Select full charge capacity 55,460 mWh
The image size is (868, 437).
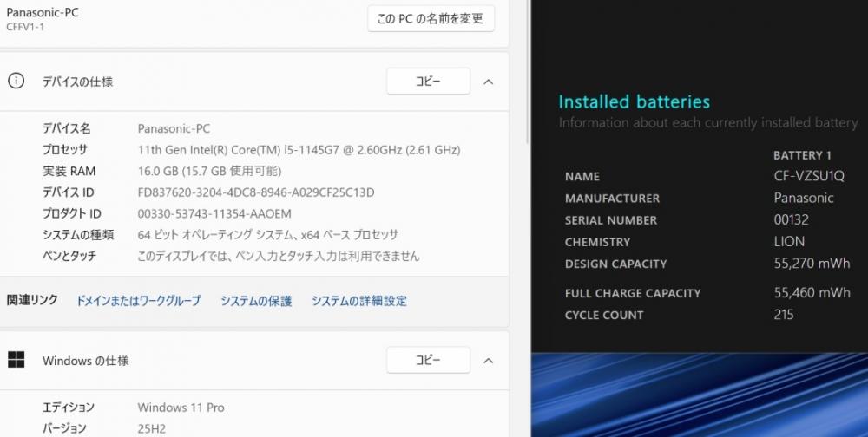click(812, 292)
